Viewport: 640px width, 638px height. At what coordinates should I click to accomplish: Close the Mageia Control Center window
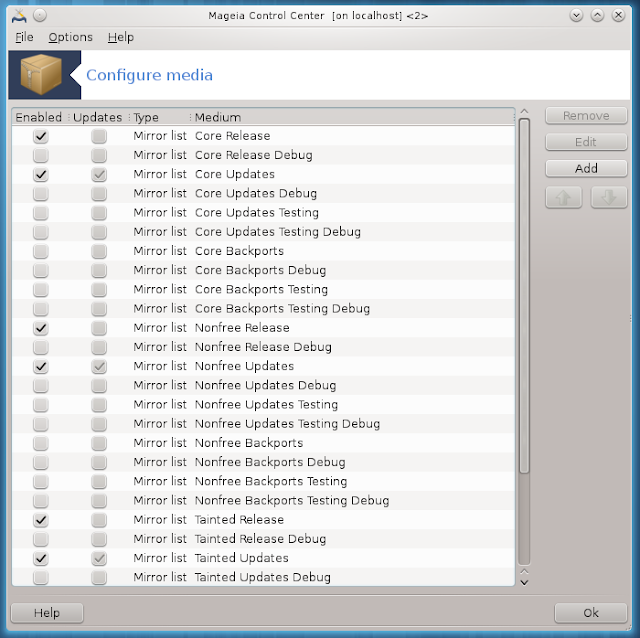pos(618,16)
